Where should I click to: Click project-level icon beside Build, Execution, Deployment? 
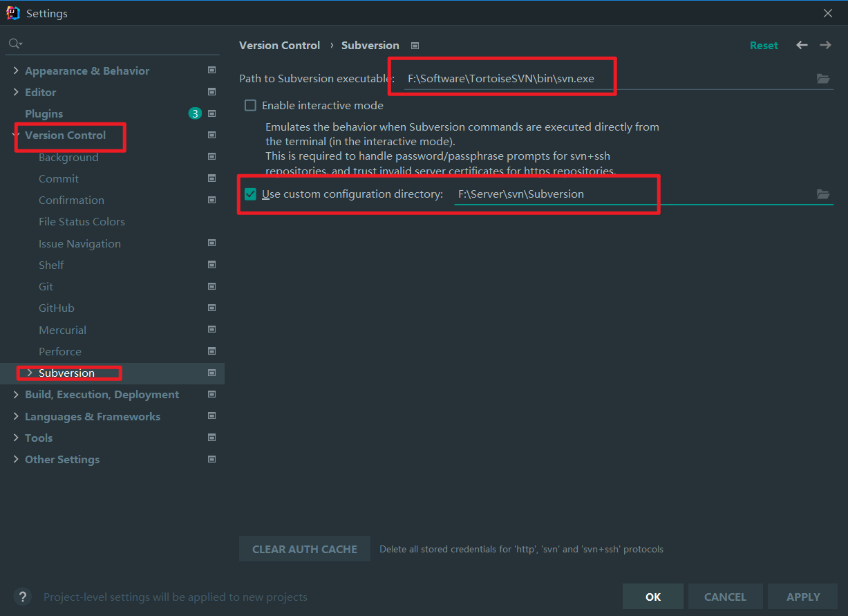(211, 394)
